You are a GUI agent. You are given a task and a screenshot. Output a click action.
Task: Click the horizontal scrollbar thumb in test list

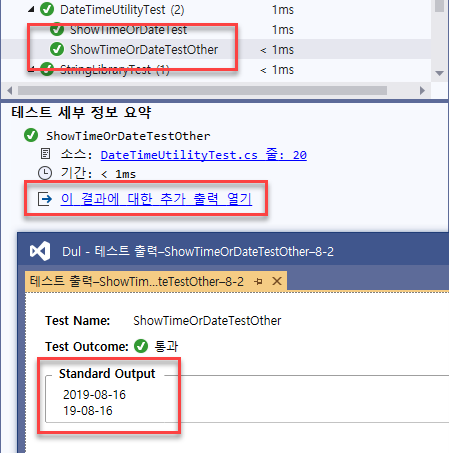[202, 90]
